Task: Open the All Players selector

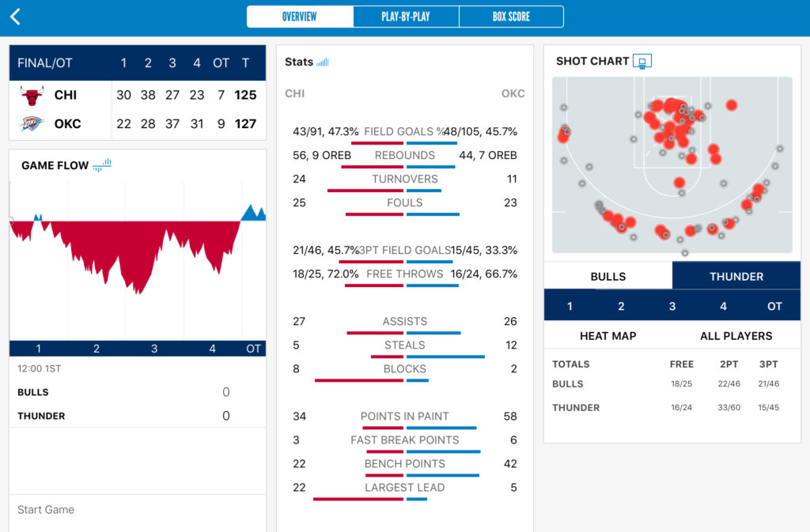Action: click(x=736, y=336)
